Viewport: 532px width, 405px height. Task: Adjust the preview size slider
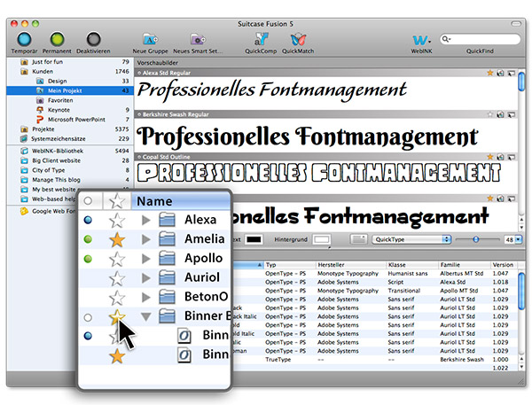point(476,239)
